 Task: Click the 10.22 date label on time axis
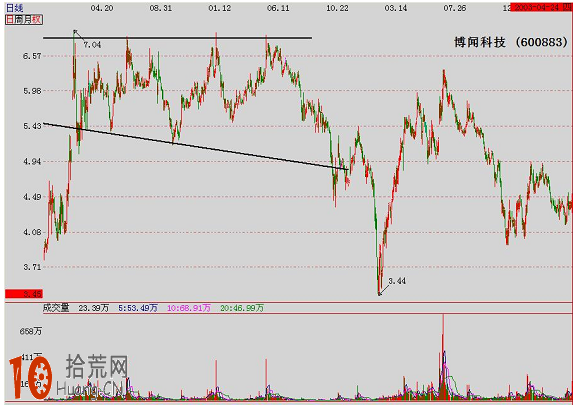[x=337, y=8]
